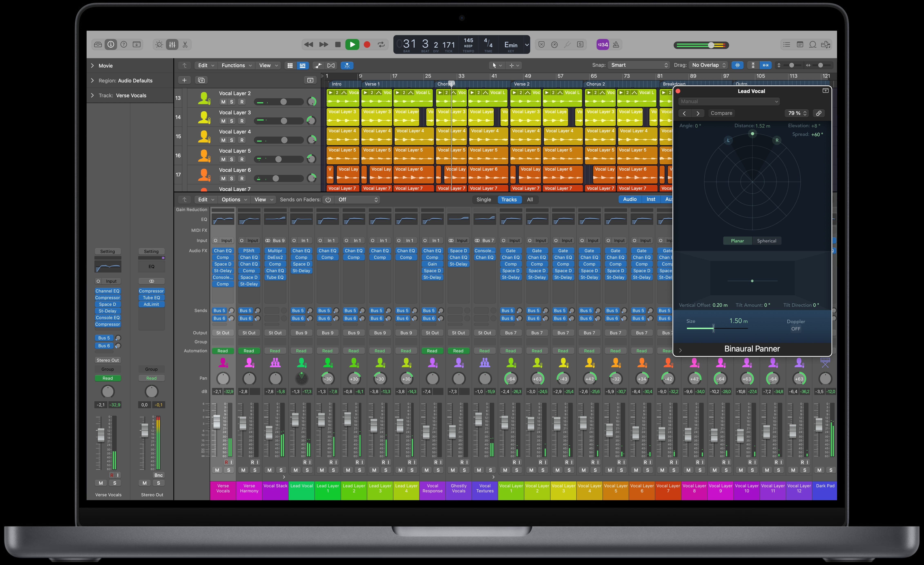The width and height of the screenshot is (924, 565).
Task: Select the mixer Tracks view tab
Action: (x=509, y=199)
